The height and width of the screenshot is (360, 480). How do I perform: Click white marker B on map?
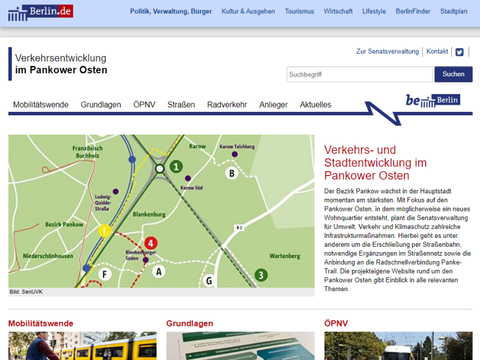232,173
